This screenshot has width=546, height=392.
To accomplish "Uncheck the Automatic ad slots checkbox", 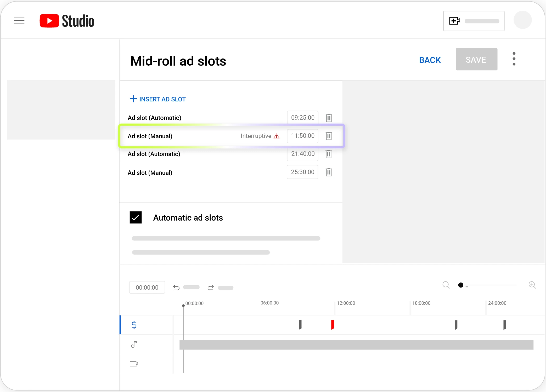I will coord(136,217).
